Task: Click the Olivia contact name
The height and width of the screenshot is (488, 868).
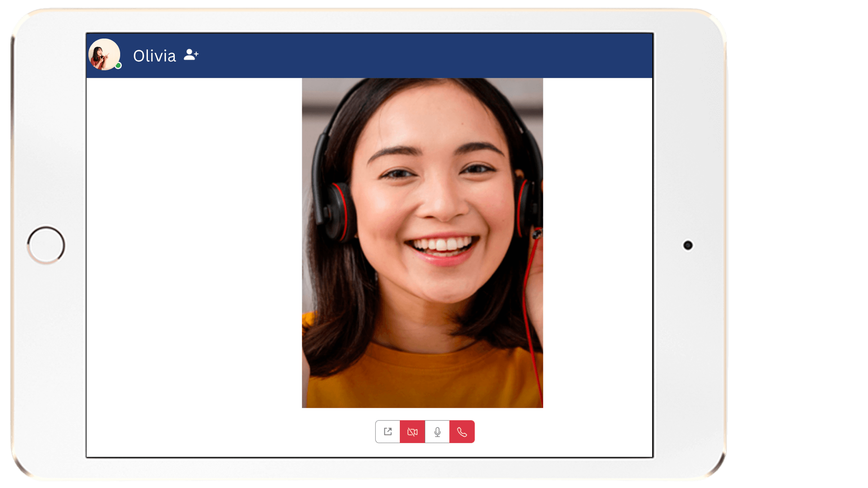Action: (x=154, y=56)
